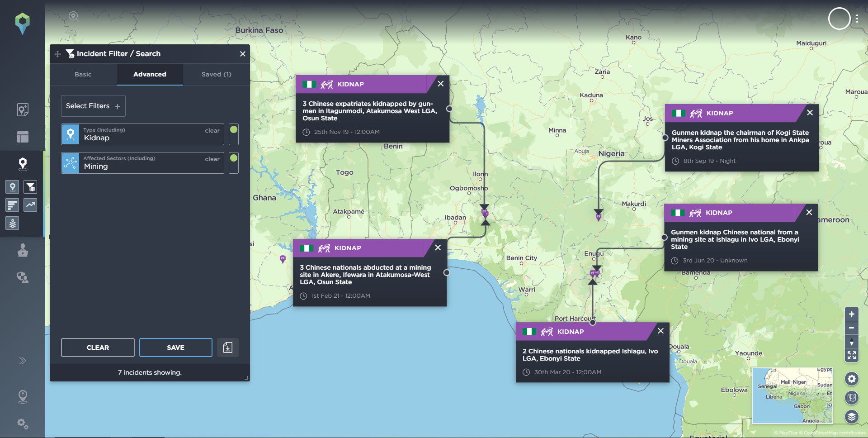Click the Nigeria flag in the Kogi card header
The width and height of the screenshot is (868, 438).
[x=679, y=113]
